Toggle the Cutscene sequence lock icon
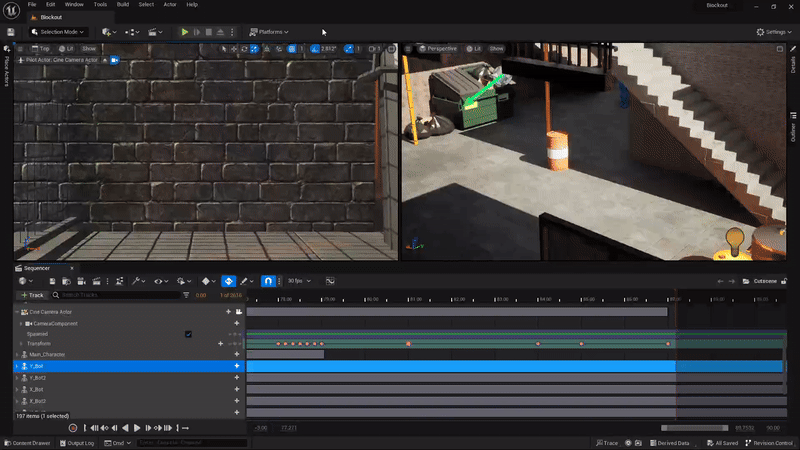The height and width of the screenshot is (450, 800). point(782,281)
